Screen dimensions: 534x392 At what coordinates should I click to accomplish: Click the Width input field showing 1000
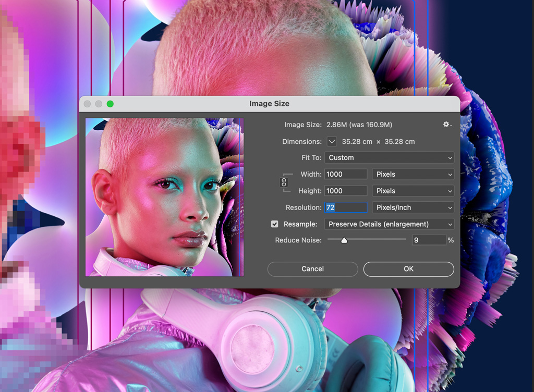point(346,174)
